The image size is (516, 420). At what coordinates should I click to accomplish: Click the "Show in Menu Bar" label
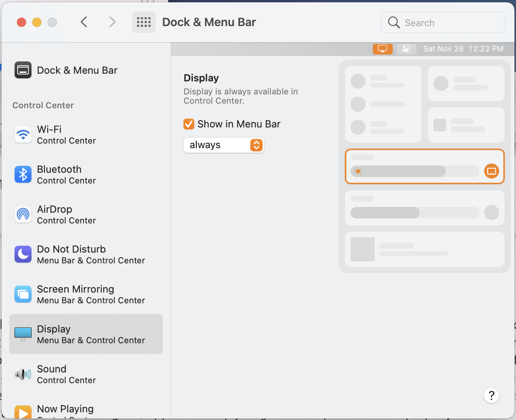click(x=239, y=124)
